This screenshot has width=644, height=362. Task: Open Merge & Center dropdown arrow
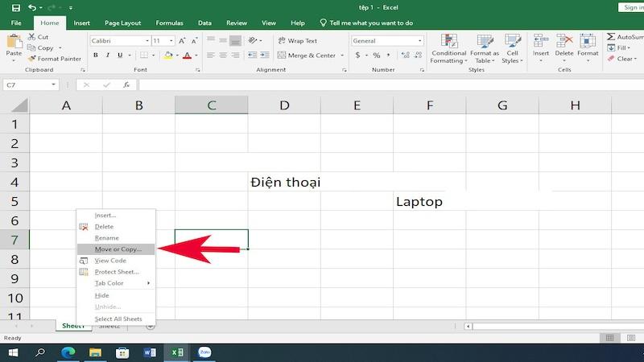(342, 55)
